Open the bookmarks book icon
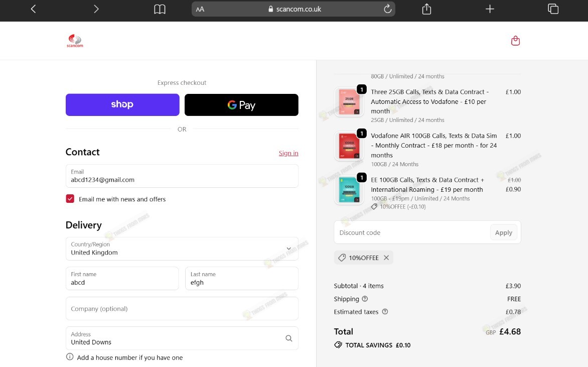 point(160,9)
